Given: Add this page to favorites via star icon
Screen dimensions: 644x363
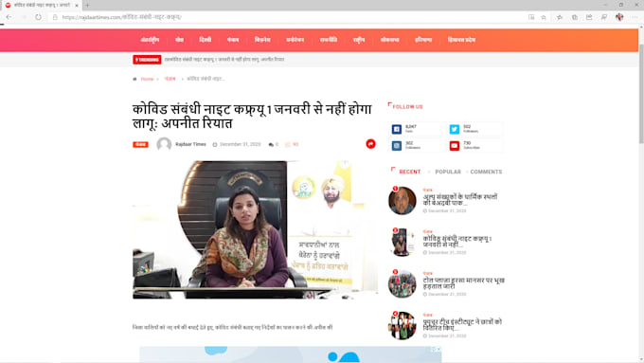Looking at the screenshot, I should (x=544, y=17).
